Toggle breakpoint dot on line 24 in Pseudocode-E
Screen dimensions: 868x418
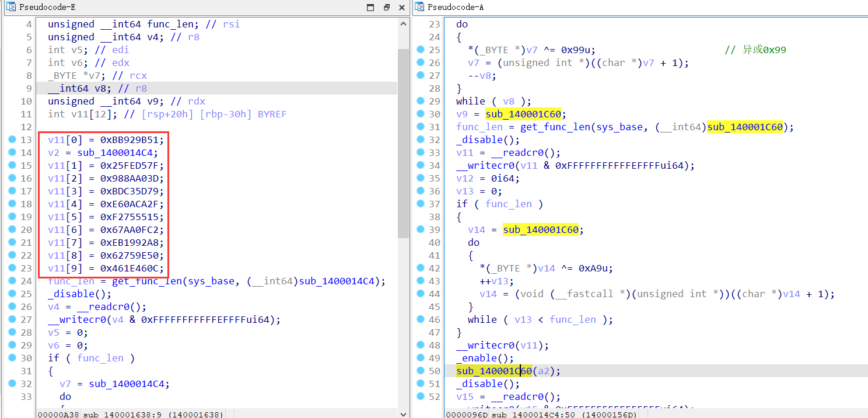(x=12, y=281)
